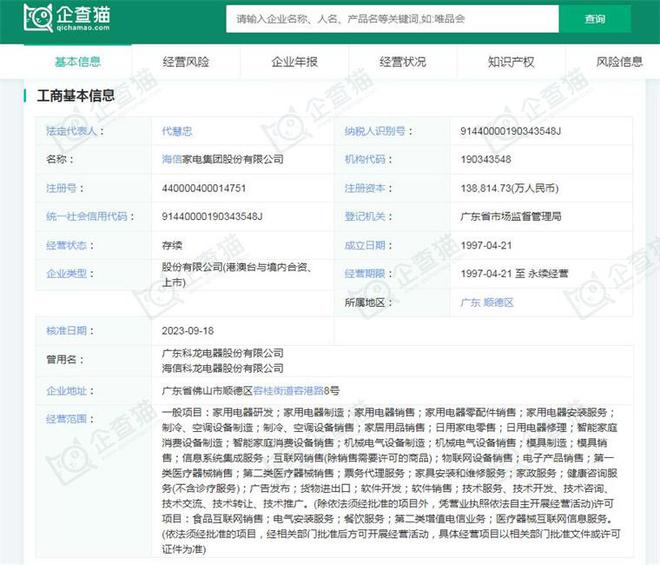Click the green 查询 search button

(595, 19)
